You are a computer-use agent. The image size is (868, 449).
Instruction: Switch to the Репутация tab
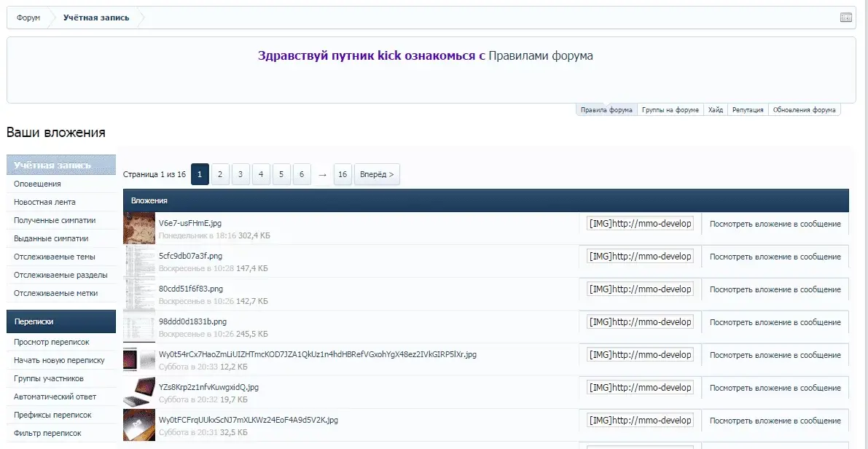click(748, 109)
